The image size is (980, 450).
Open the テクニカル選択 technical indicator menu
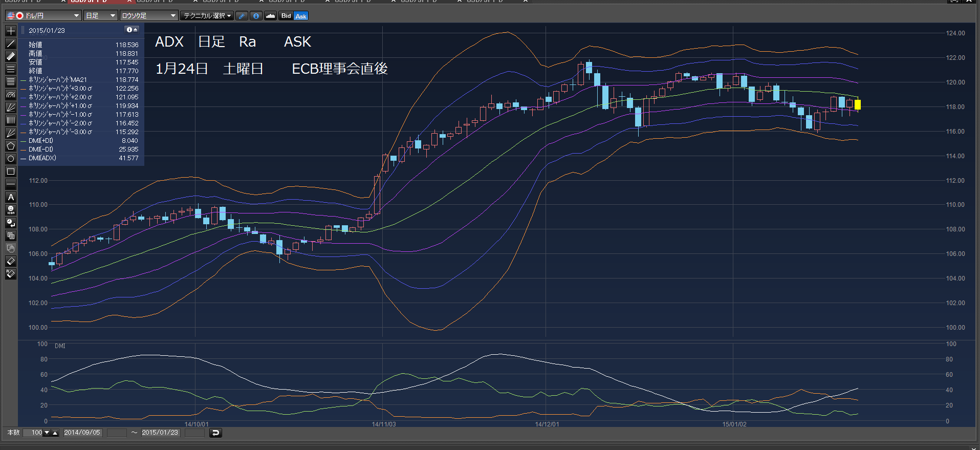pos(207,16)
